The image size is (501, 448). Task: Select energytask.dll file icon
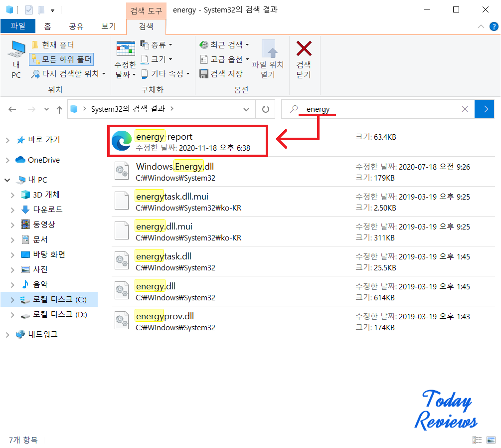point(122,260)
